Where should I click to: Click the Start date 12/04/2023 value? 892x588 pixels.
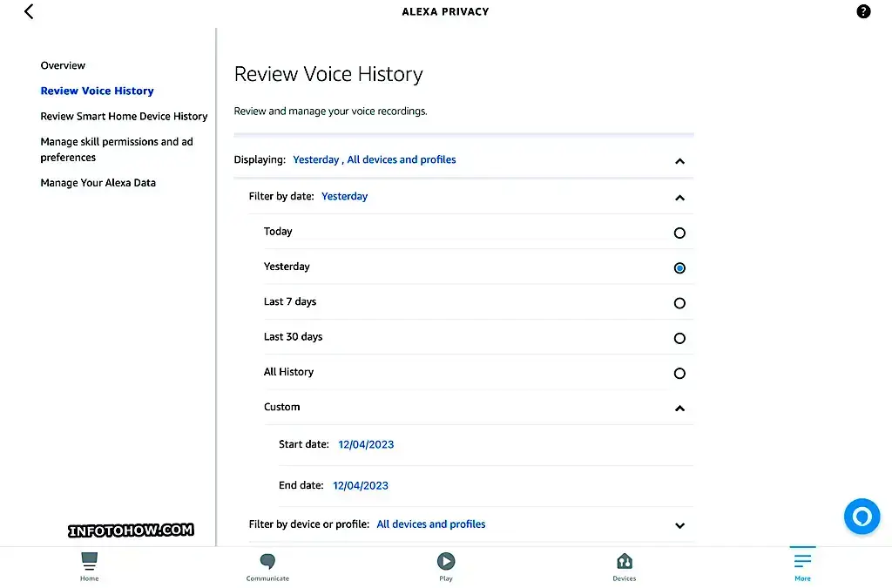coord(366,444)
